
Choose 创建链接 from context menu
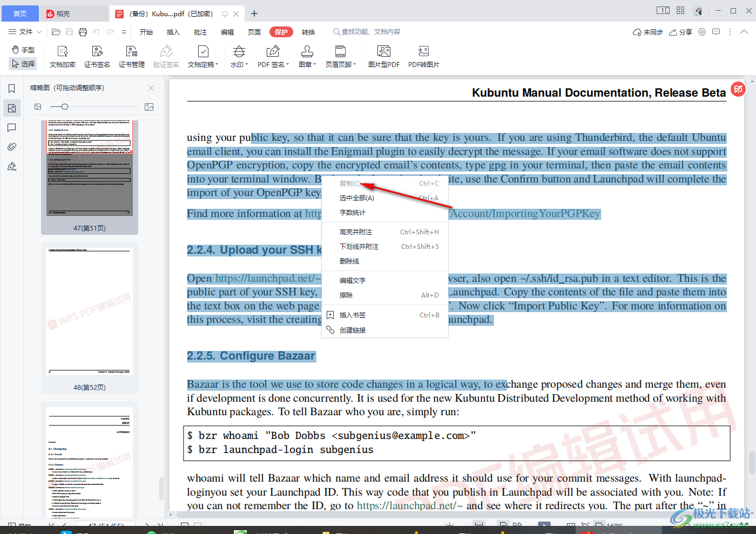pyautogui.click(x=385, y=330)
